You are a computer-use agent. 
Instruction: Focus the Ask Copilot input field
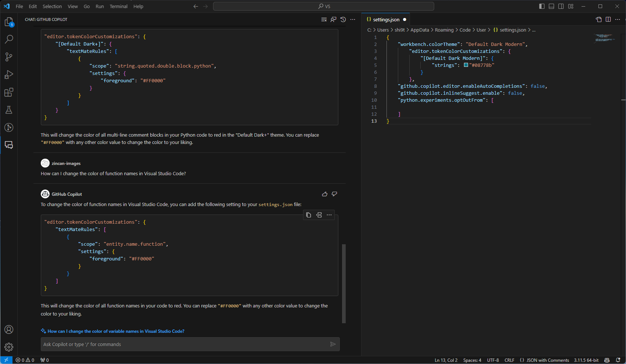pos(184,344)
